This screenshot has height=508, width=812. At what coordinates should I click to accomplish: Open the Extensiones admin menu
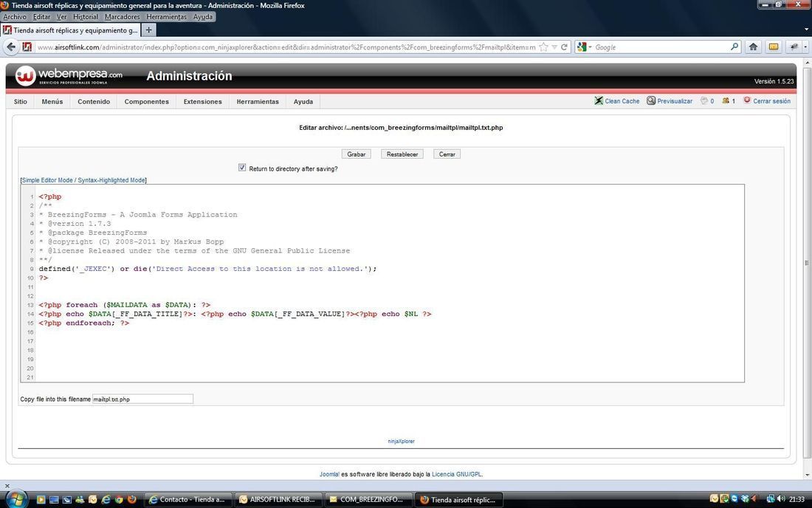coord(202,101)
